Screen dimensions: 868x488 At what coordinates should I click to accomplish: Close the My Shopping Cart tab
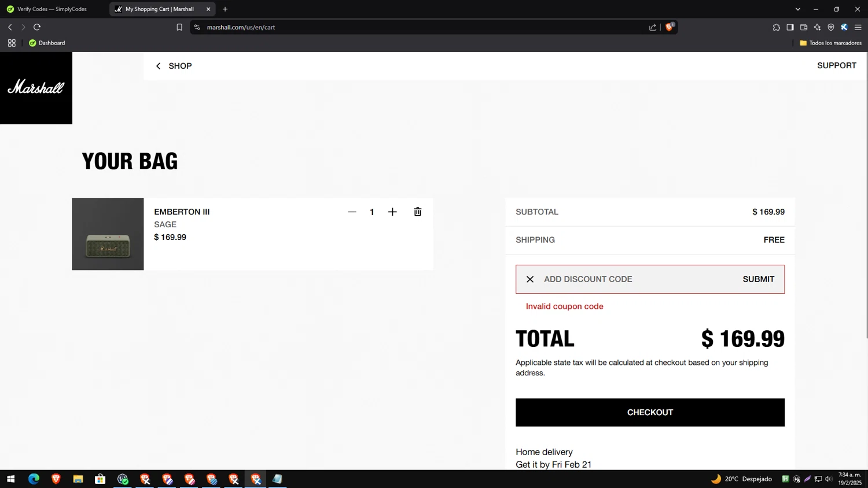pyautogui.click(x=208, y=9)
